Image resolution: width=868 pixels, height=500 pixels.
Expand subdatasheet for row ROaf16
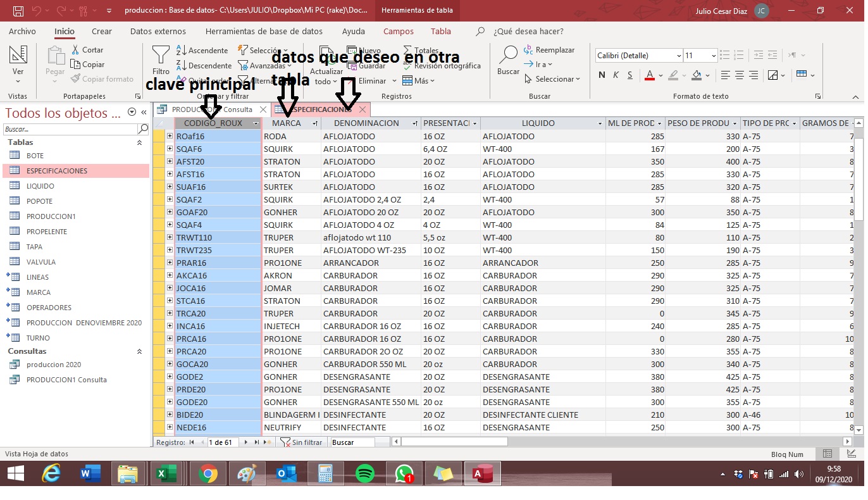click(170, 136)
